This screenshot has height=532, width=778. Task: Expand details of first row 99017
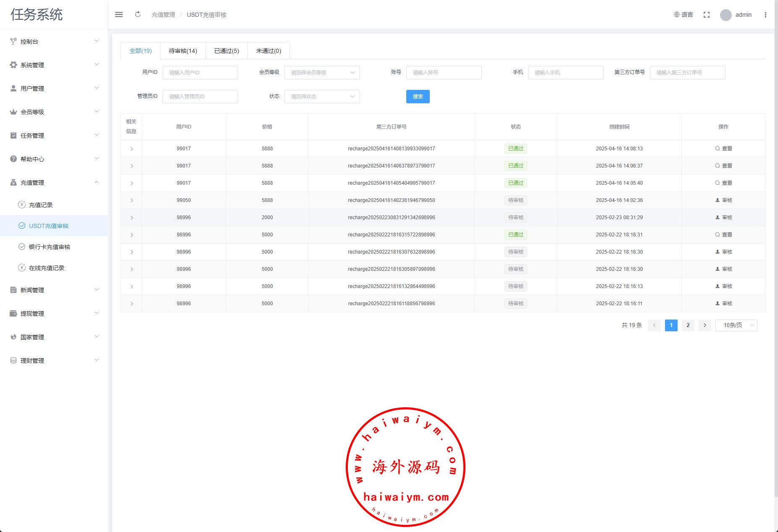[131, 149]
